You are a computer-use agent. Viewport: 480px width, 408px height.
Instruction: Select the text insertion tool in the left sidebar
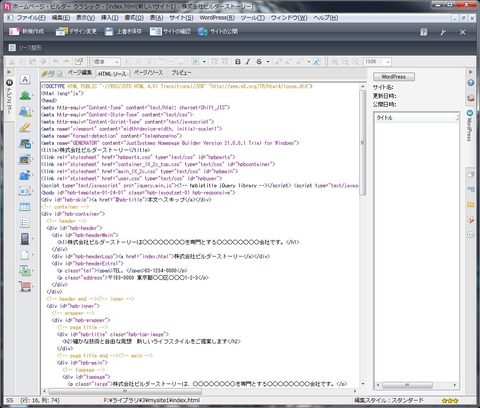[25, 80]
